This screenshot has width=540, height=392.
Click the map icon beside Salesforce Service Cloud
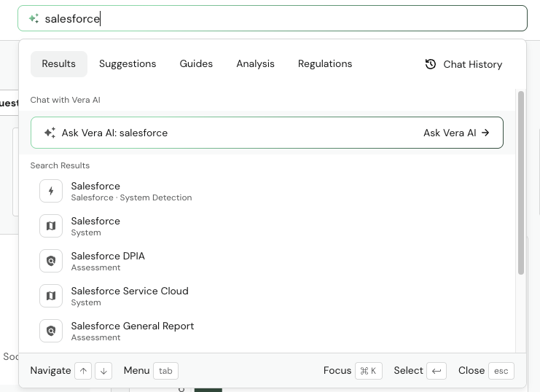point(51,296)
